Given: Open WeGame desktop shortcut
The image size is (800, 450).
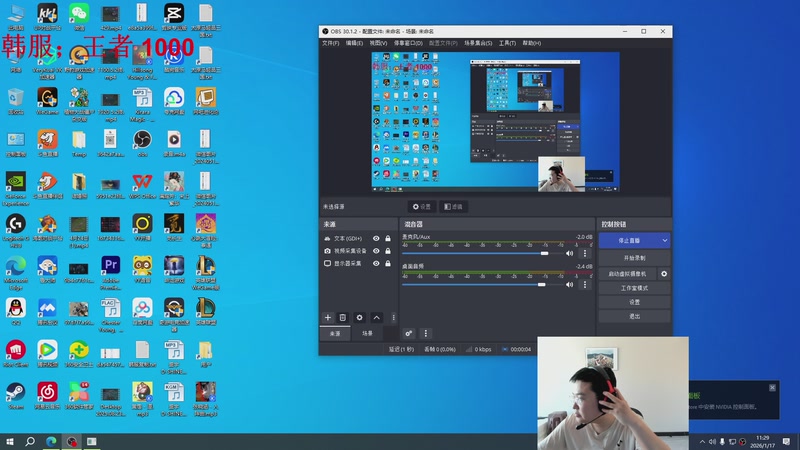Looking at the screenshot, I should pyautogui.click(x=47, y=101).
